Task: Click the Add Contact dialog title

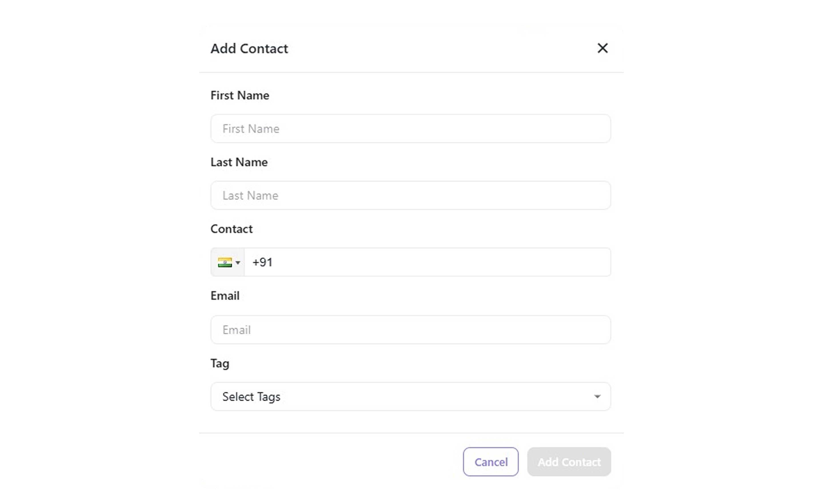Action: point(249,49)
